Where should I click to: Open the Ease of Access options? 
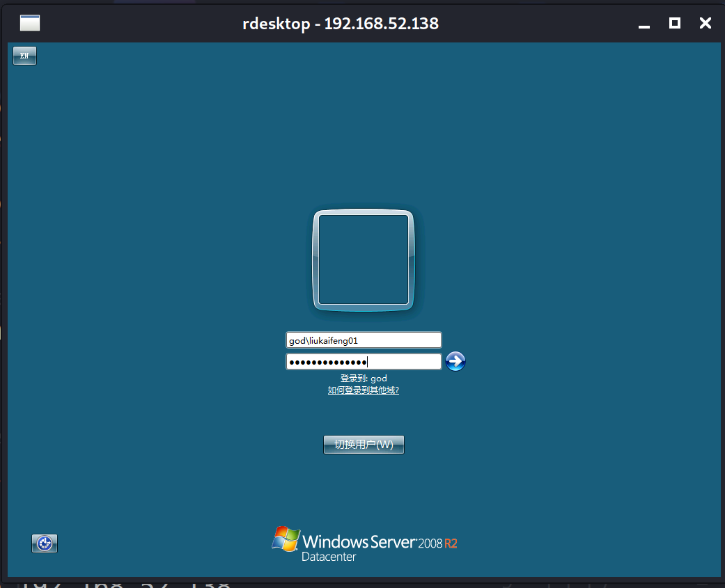point(44,543)
